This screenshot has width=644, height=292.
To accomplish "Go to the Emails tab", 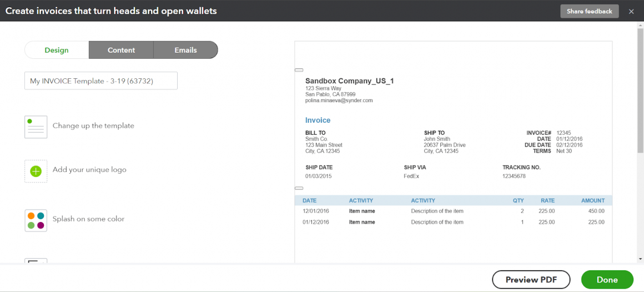I will [x=185, y=50].
